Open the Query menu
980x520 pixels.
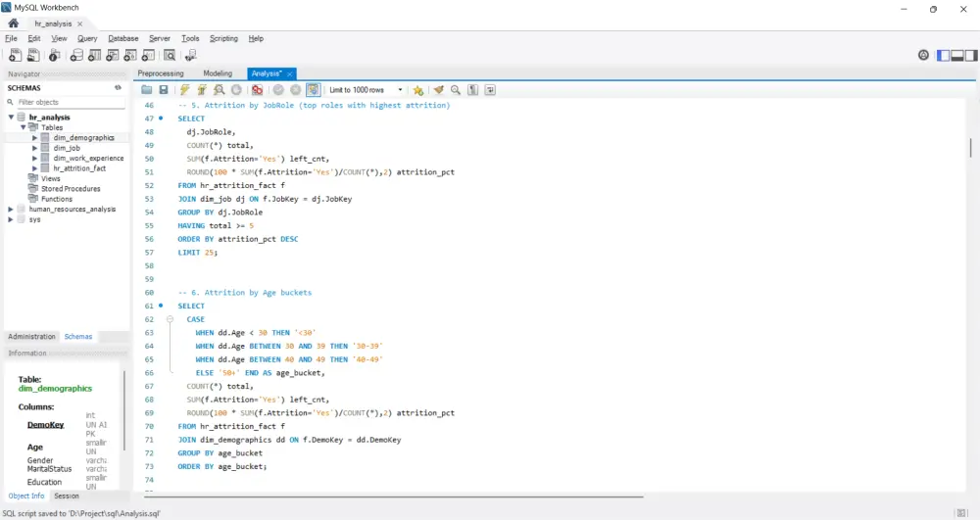(87, 38)
